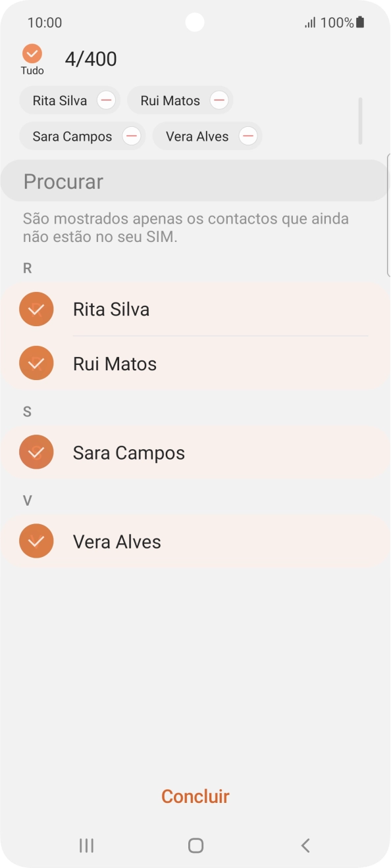Viewport: 391px width, 868px height.
Task: Remove Rita Silva using the chip minus icon
Action: point(105,100)
